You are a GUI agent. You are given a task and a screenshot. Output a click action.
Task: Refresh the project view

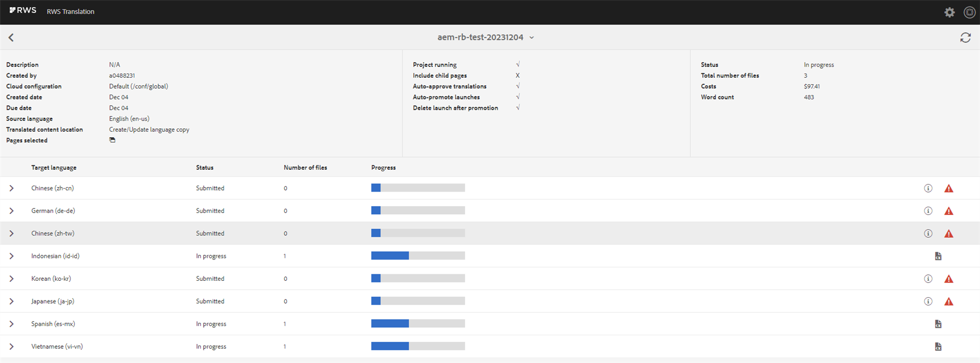click(965, 38)
